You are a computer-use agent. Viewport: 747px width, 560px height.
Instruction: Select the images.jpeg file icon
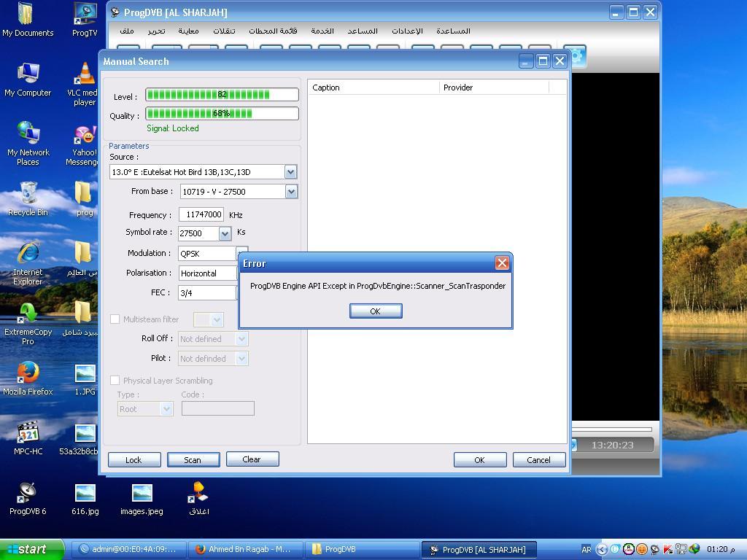point(142,499)
